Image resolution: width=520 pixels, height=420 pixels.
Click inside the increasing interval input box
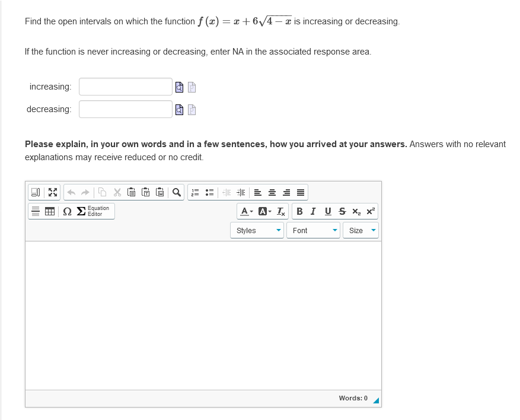point(125,86)
